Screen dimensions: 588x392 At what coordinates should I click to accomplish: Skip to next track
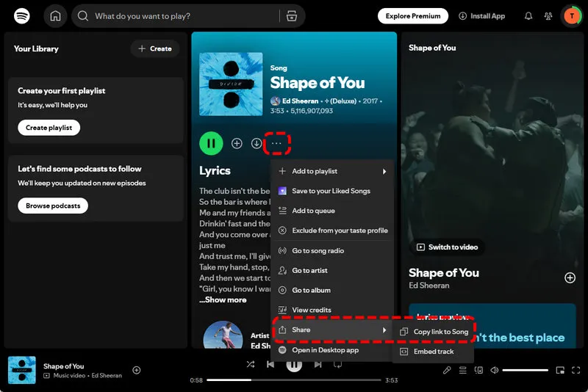tap(318, 364)
